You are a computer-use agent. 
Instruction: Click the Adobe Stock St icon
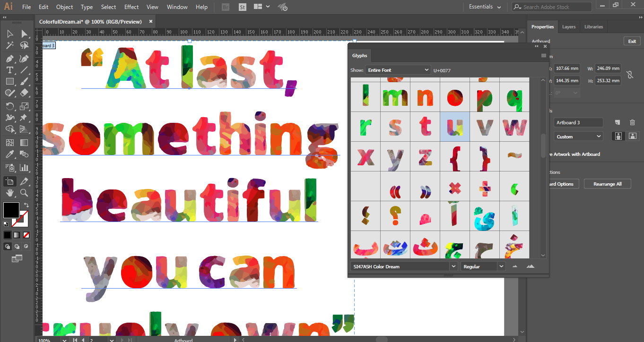point(243,7)
